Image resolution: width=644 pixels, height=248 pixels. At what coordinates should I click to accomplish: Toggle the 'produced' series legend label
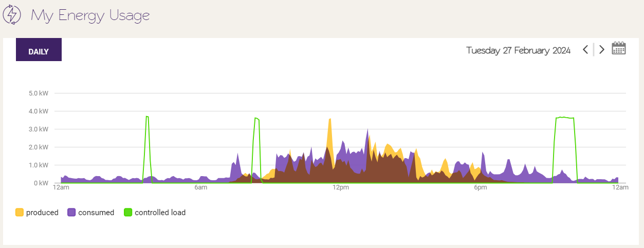tap(42, 213)
